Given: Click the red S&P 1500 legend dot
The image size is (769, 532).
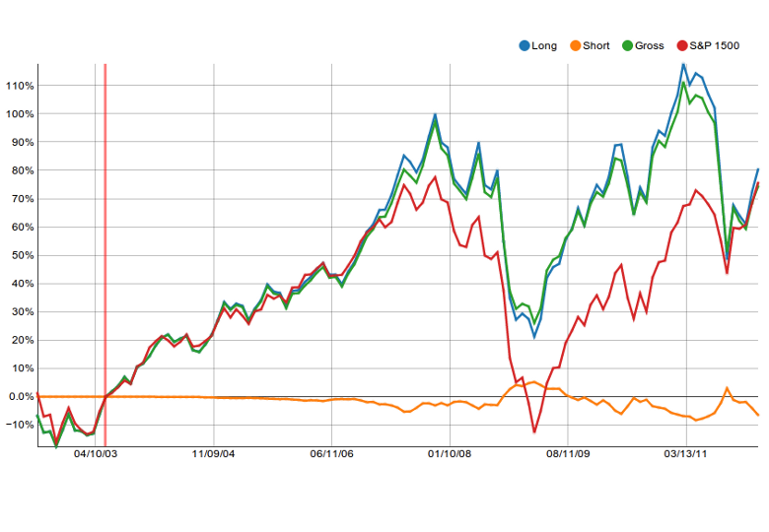Looking at the screenshot, I should (x=682, y=45).
